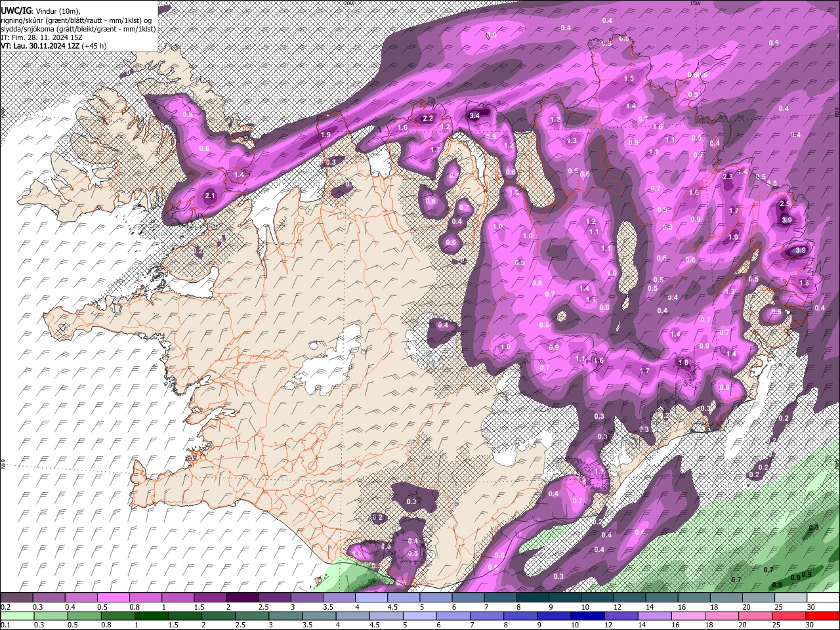Click the 'UWC/IG: Vindur (10m)' title line
Screen dimensions: 840x630
coord(41,10)
